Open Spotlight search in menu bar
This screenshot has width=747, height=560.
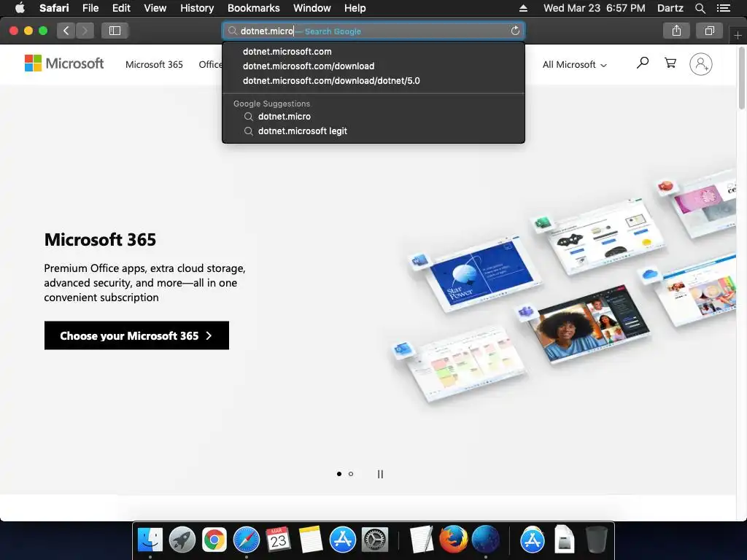pyautogui.click(x=700, y=8)
